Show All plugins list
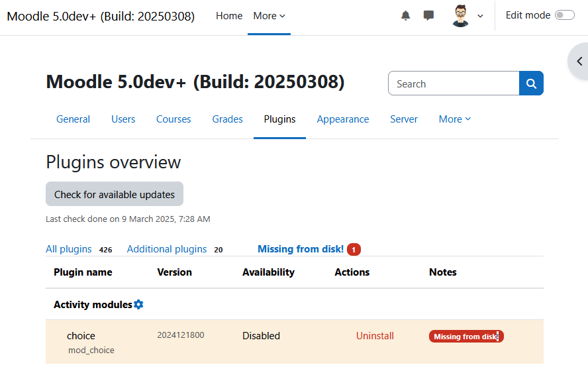 pos(69,249)
